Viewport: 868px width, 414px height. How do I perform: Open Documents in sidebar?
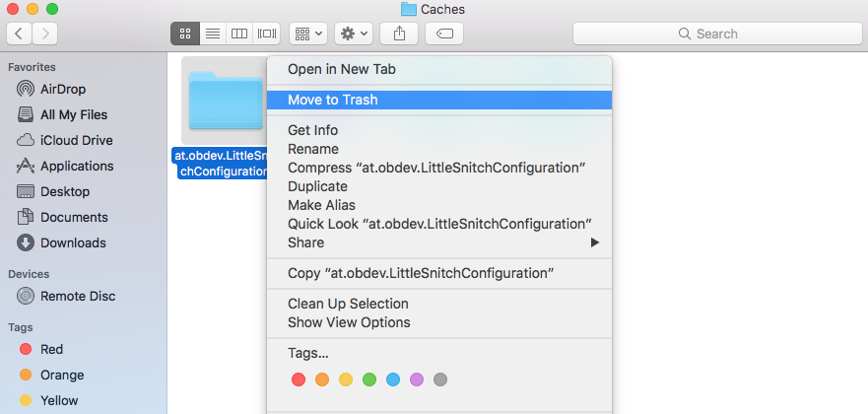pos(62,217)
